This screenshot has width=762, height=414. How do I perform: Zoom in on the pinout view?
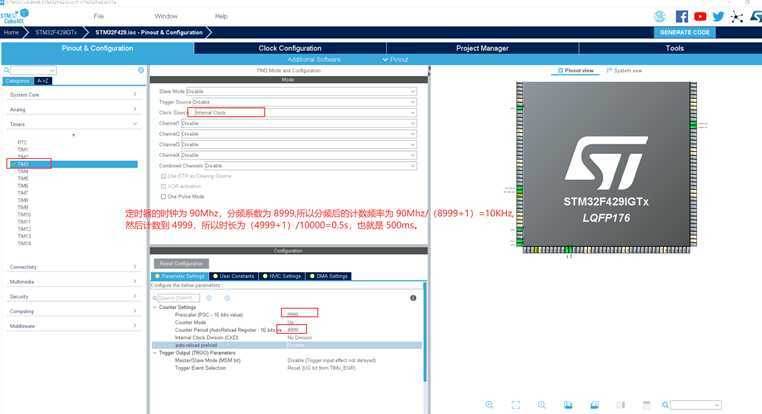tap(489, 404)
